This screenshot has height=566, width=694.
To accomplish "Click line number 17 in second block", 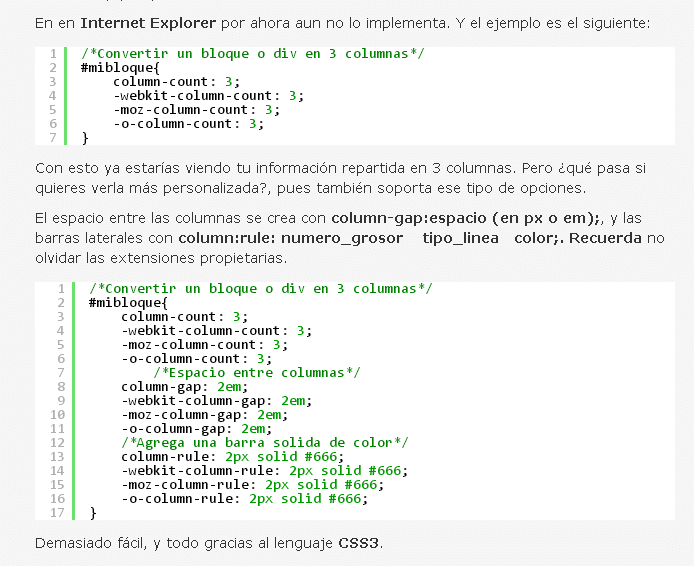I will (x=57, y=513).
